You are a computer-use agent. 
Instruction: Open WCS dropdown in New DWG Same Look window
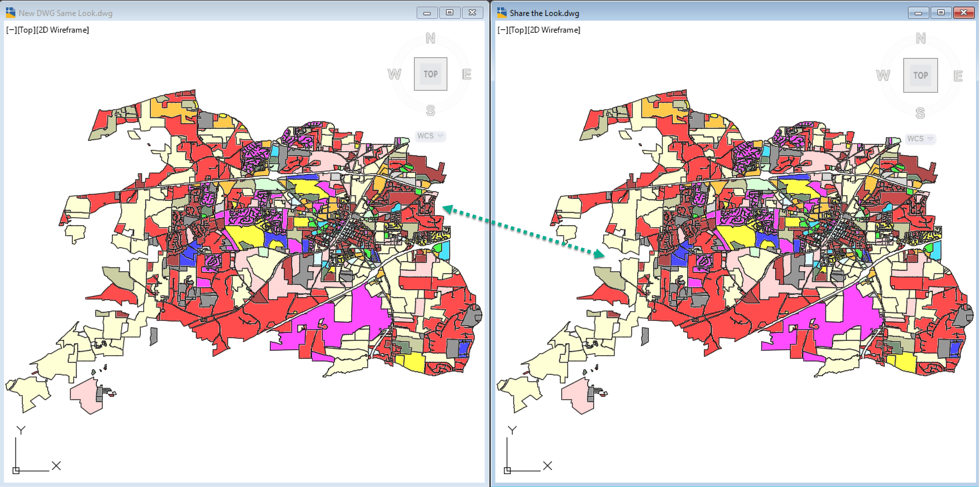[430, 136]
